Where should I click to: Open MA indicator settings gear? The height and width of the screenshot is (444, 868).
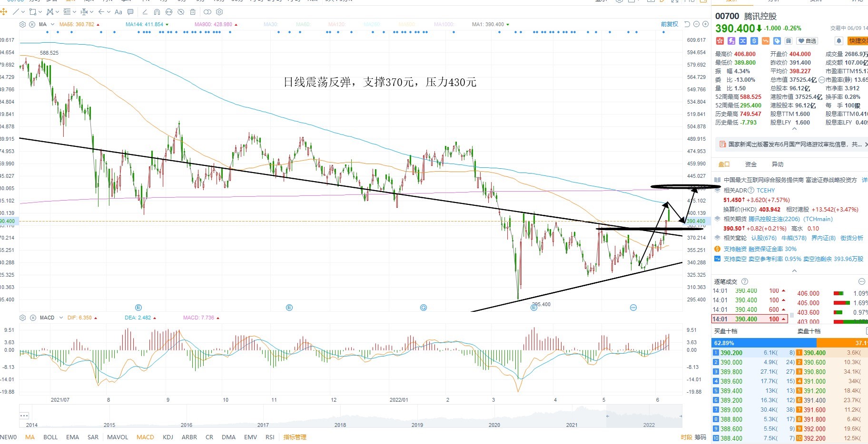click(22, 24)
